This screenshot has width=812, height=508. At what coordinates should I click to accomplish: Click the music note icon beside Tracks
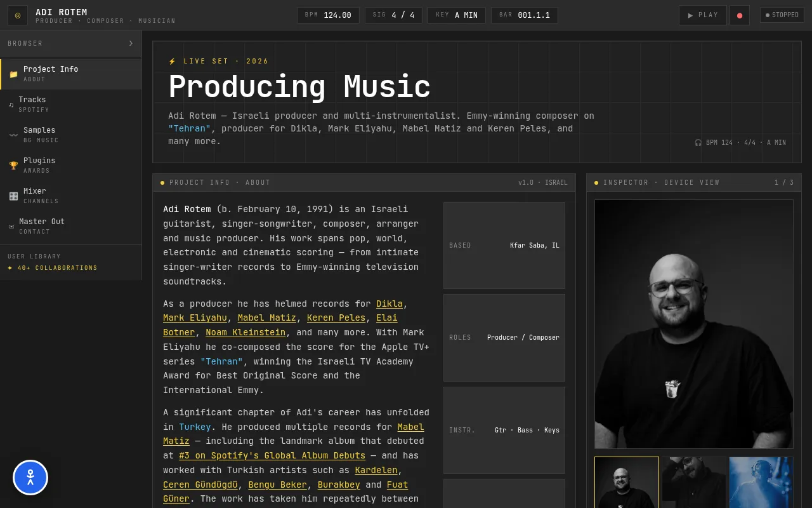pos(11,105)
